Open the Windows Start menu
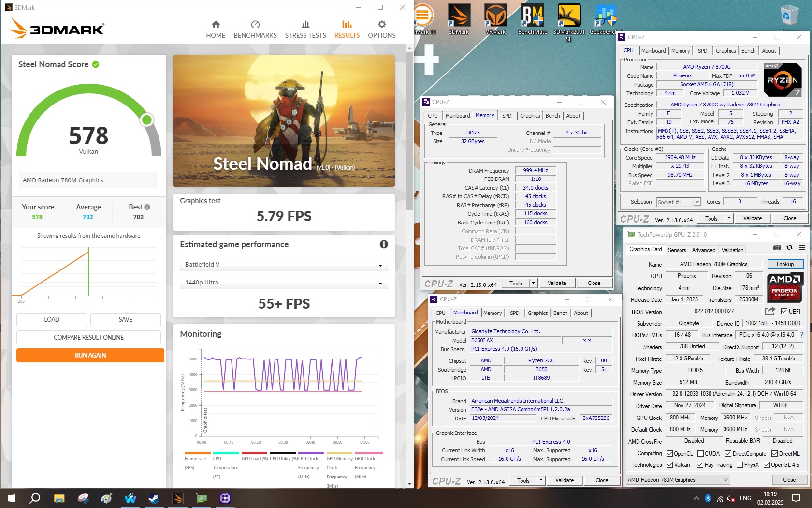This screenshot has height=508, width=812. 12,498
